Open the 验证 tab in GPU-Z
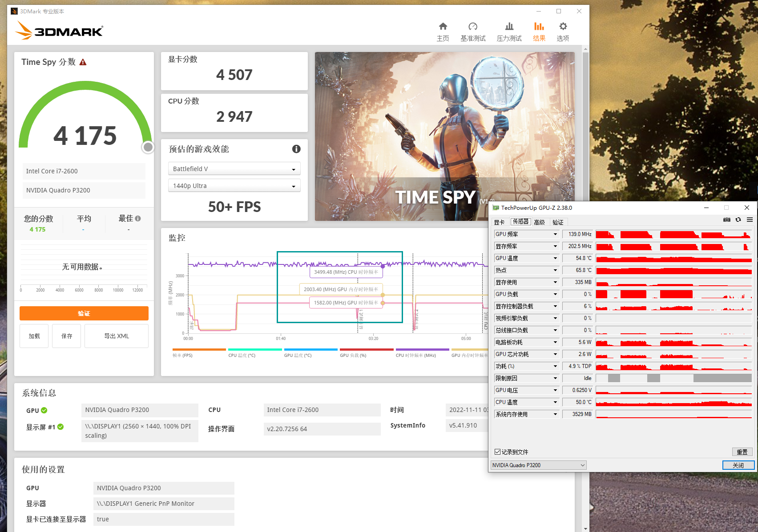Viewport: 758px width, 532px height. [558, 222]
